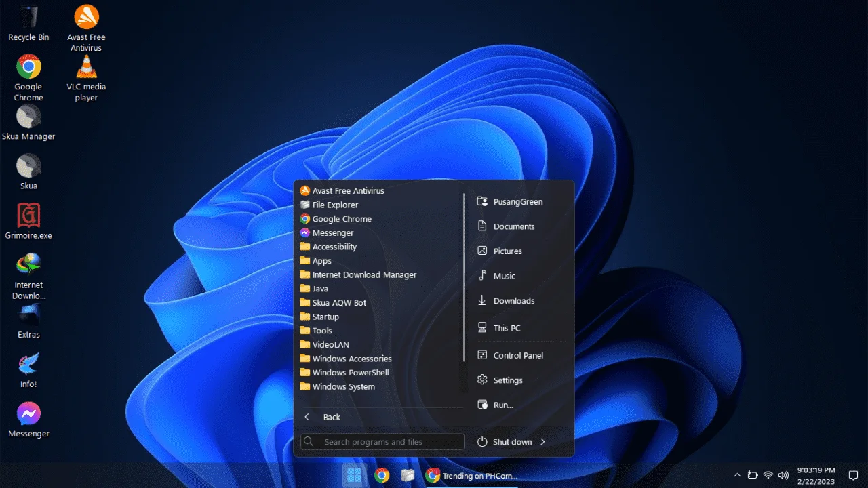Open the taskbar clock and date
The width and height of the screenshot is (868, 488).
[x=816, y=475]
